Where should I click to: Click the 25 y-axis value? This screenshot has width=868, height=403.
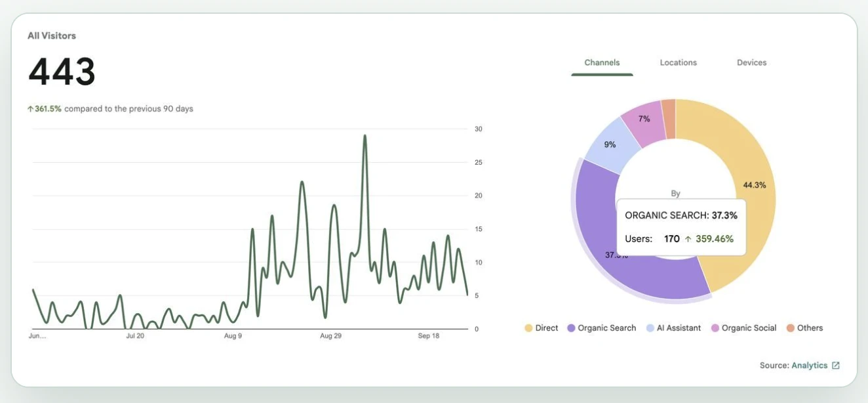coord(479,163)
